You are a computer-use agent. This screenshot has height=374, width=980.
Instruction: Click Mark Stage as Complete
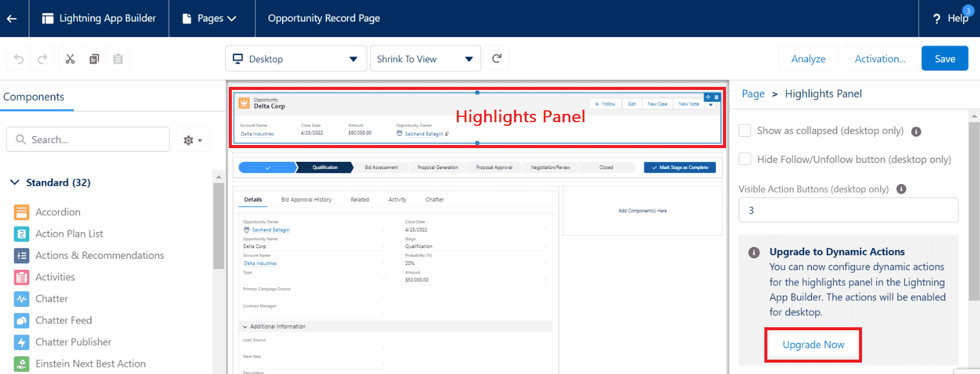pyautogui.click(x=680, y=167)
